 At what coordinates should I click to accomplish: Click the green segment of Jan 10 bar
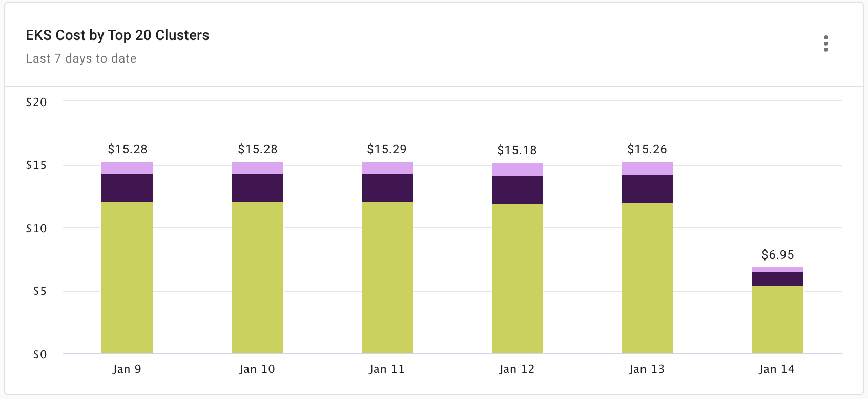pyautogui.click(x=257, y=277)
